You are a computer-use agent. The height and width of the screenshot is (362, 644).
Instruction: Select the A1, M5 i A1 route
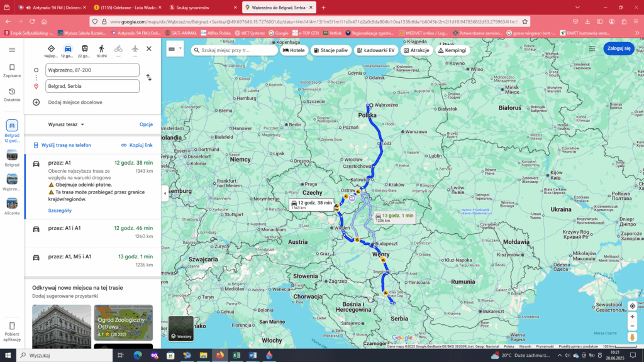pos(93,261)
